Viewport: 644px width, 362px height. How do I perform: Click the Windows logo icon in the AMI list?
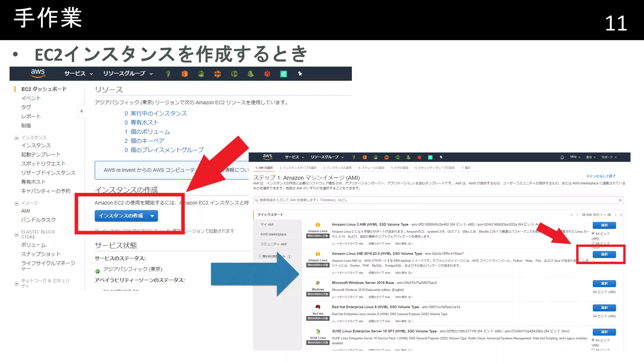click(x=318, y=283)
